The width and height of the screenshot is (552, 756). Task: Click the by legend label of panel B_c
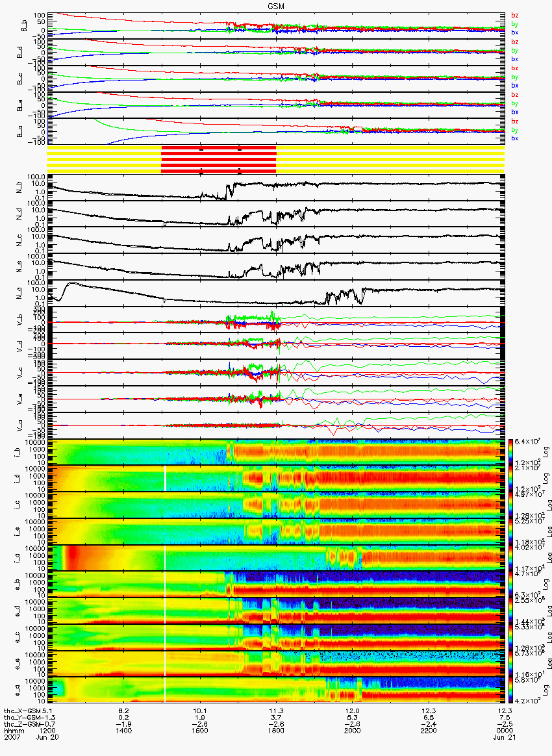[x=515, y=77]
